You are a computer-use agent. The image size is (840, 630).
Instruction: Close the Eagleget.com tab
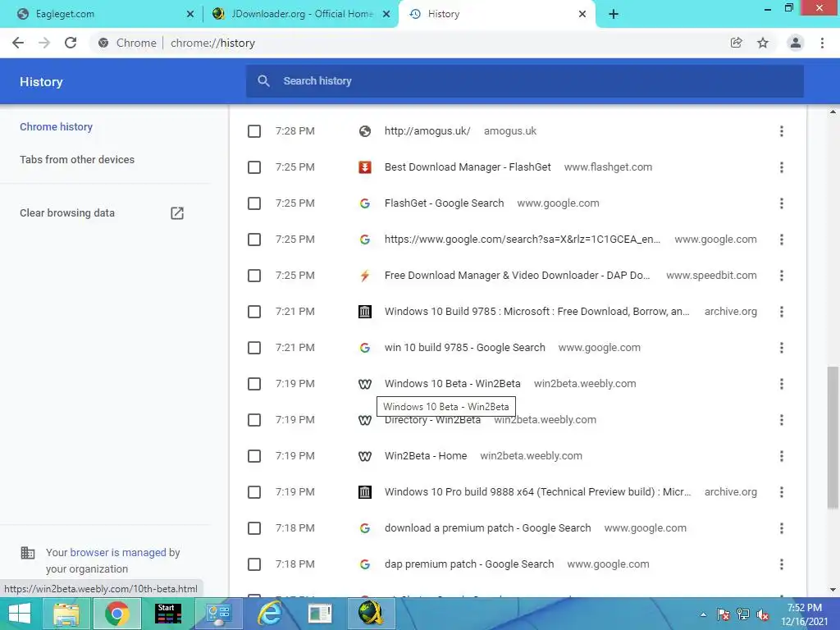pos(190,15)
